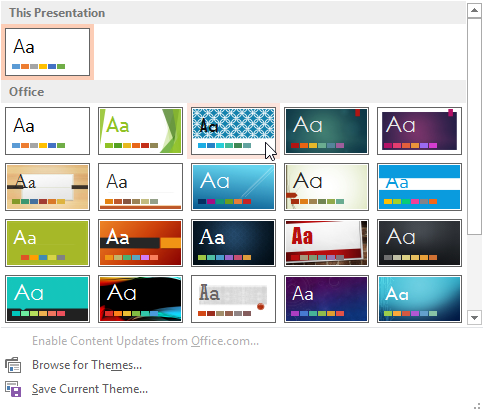This screenshot has height=412, width=483.
Task: Apply the plain white Office theme thumbnail
Action: (x=47, y=131)
